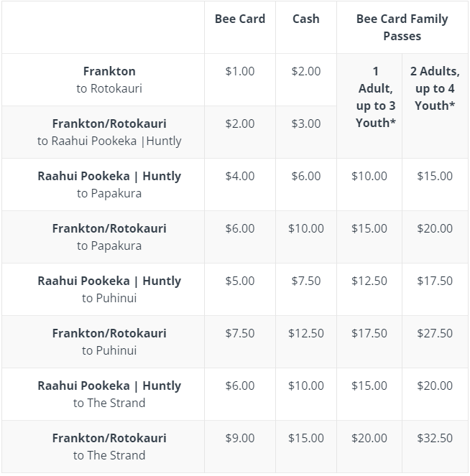Click the $1.00 Bee Card fare
The width and height of the screenshot is (470, 476).
[239, 71]
